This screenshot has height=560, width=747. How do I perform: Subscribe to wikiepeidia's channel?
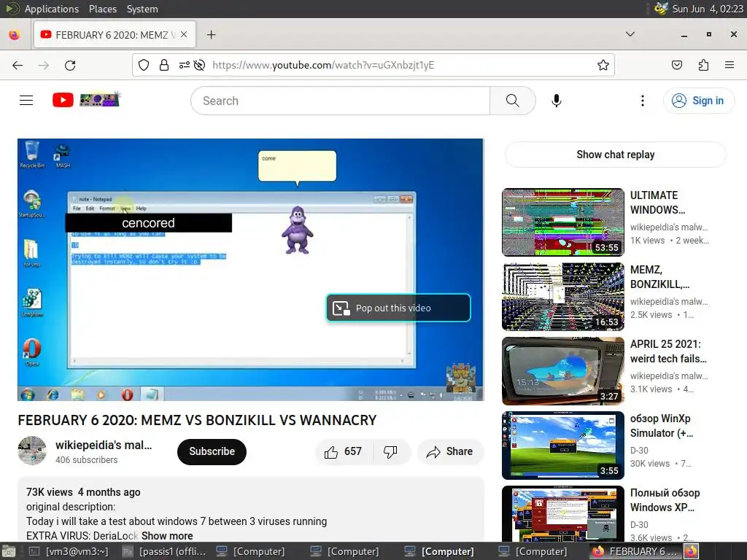pyautogui.click(x=212, y=451)
